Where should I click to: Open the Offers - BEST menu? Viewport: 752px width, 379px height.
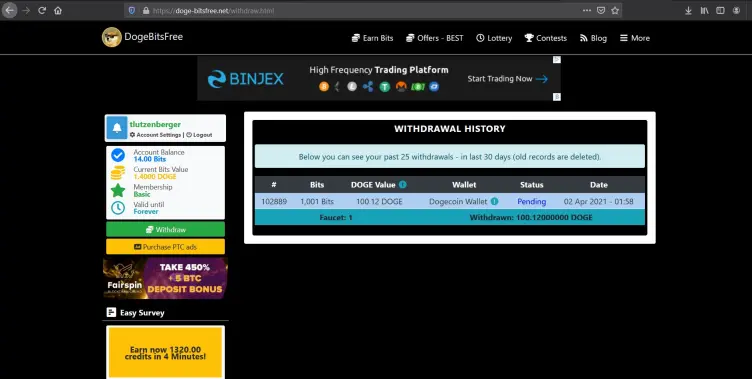coord(435,38)
